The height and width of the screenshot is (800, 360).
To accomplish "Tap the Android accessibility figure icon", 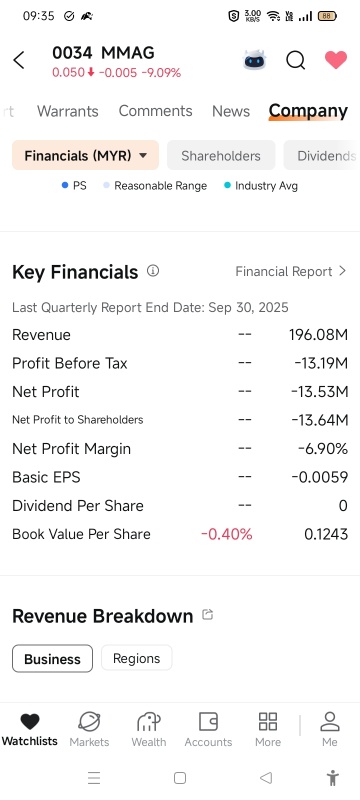I will [x=332, y=778].
